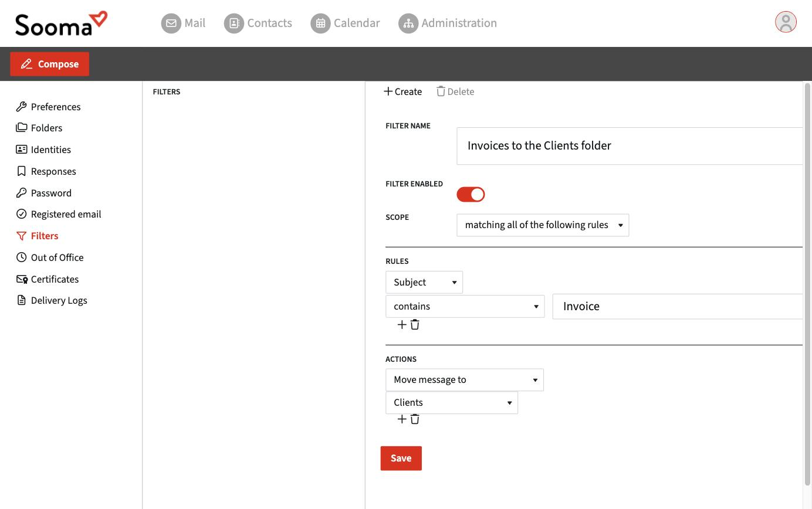The width and height of the screenshot is (812, 509).
Task: Open Responses settings
Action: [46, 171]
